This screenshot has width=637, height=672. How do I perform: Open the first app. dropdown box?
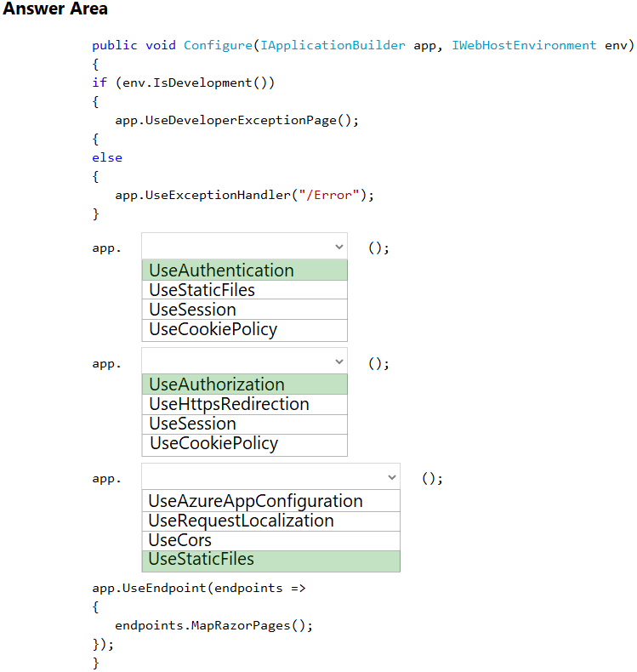pos(244,247)
